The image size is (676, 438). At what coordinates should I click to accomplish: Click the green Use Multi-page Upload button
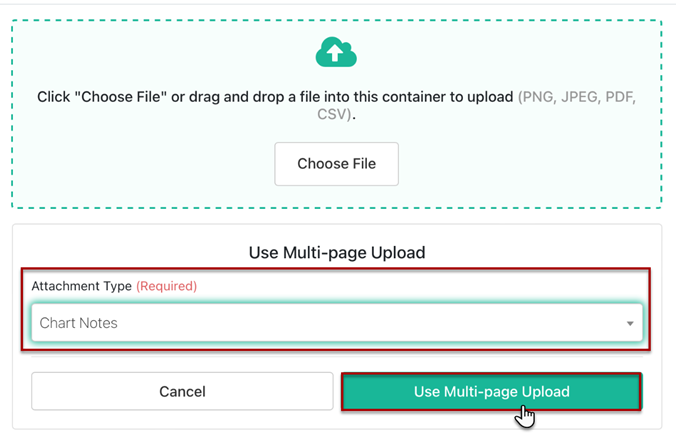point(491,391)
